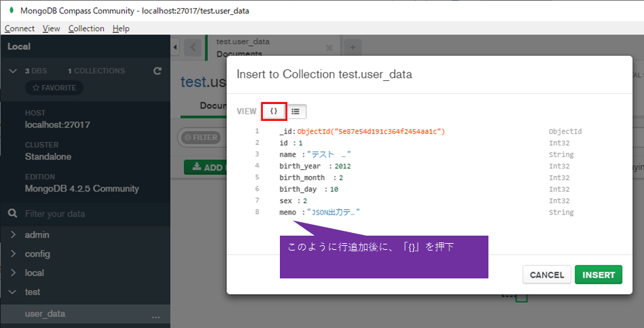Open Int32 type dropdown for birth_year row

click(x=559, y=166)
